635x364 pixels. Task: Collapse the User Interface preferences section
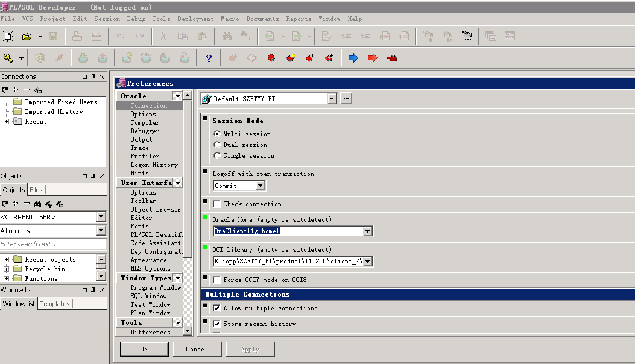pos(178,183)
